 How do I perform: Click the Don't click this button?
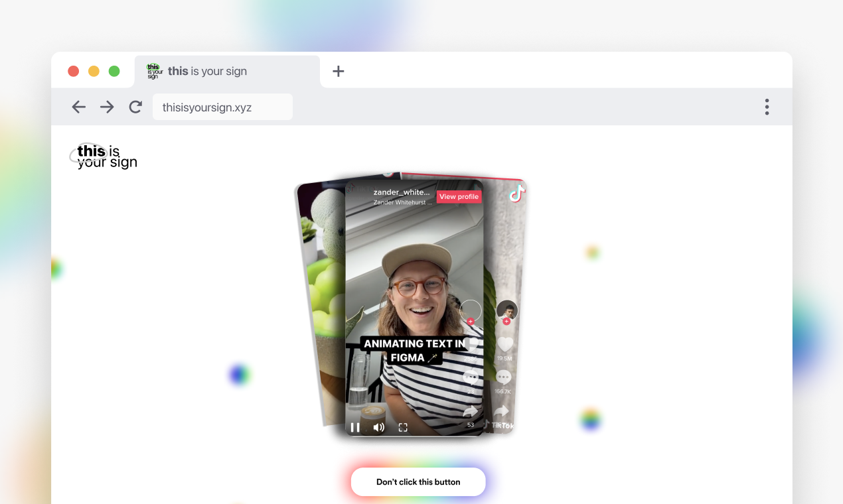point(418,482)
